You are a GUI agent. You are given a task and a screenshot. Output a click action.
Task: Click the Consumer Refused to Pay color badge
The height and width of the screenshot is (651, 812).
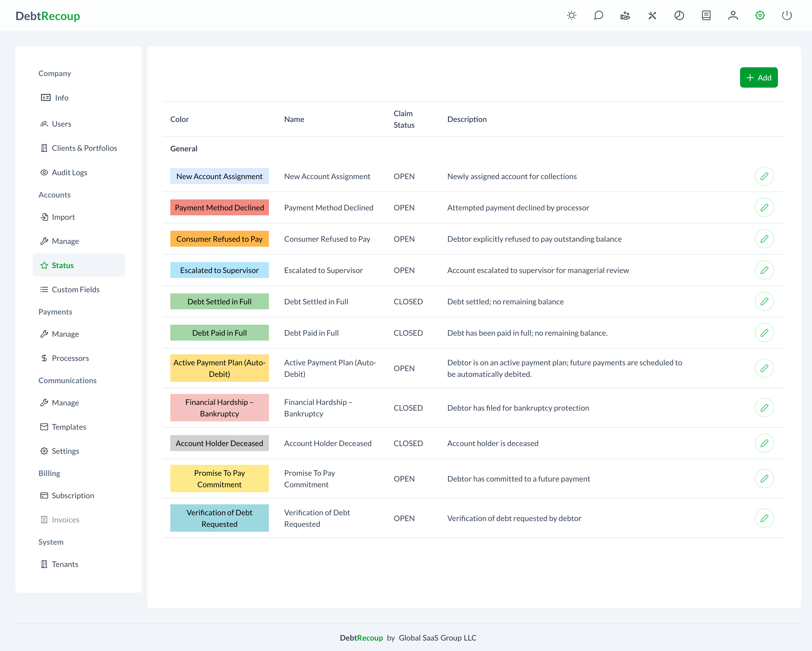219,239
